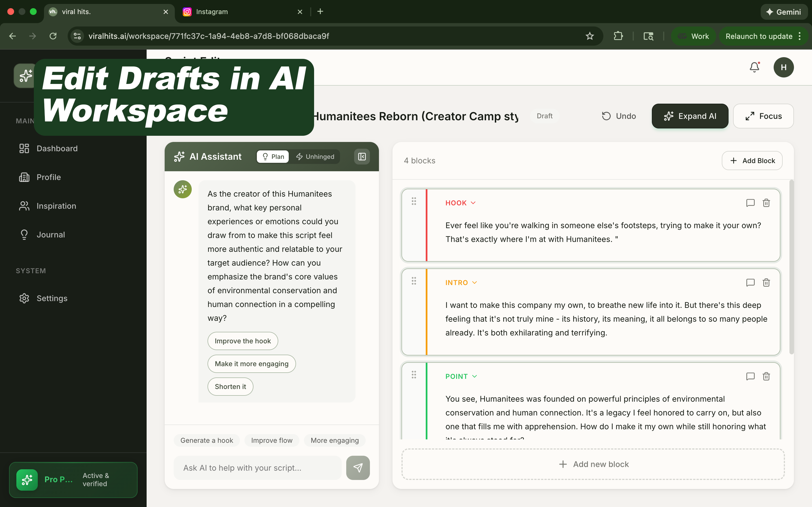
Task: Click the Ask AI script input field
Action: (257, 468)
